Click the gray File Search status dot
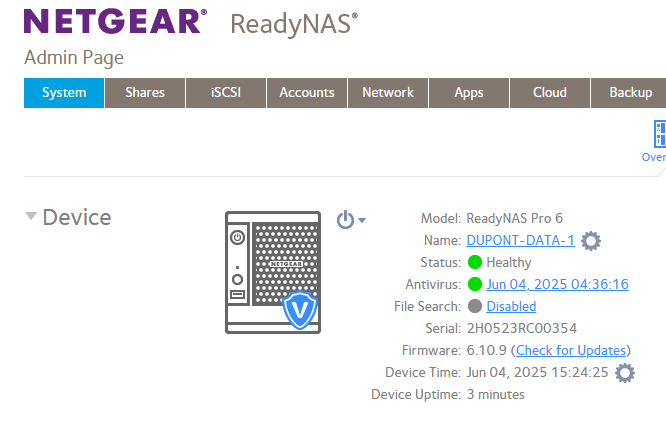The image size is (666, 437). [x=475, y=306]
